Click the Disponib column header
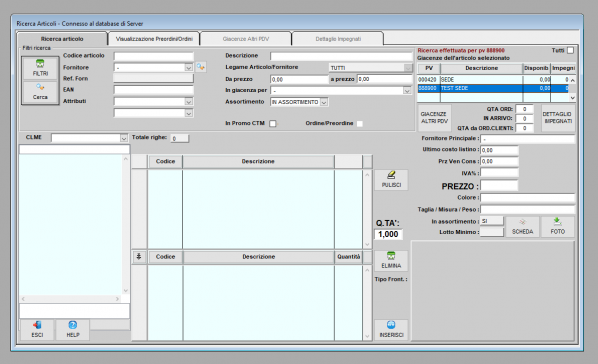Image resolution: width=598 pixels, height=364 pixels. coord(536,68)
